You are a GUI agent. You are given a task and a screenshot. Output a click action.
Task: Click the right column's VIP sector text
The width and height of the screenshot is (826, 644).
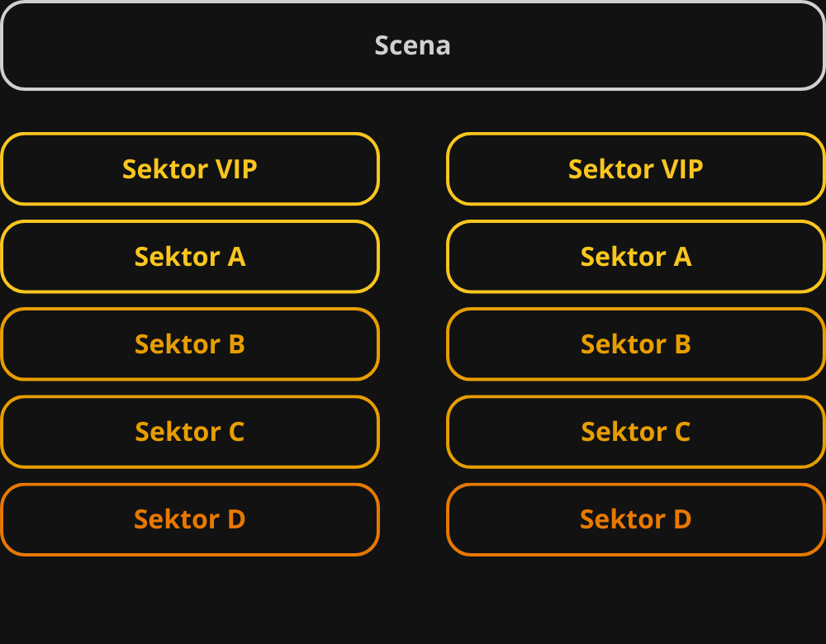(x=636, y=169)
